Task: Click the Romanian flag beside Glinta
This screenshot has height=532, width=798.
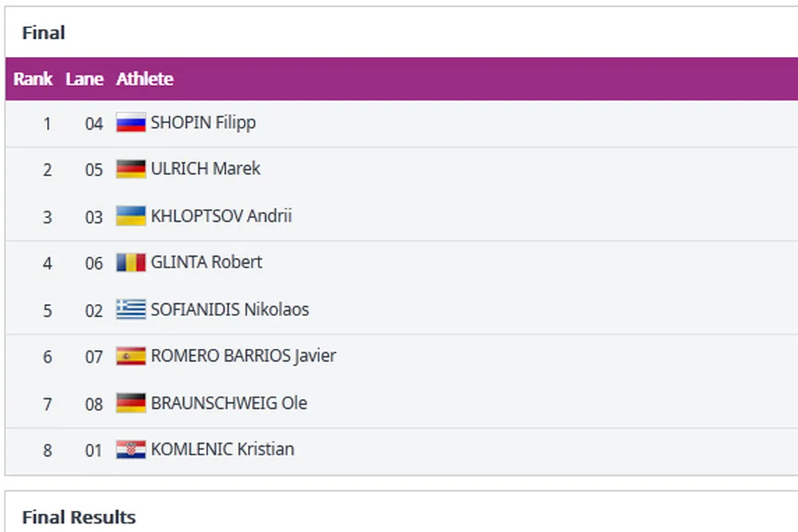Action: pyautogui.click(x=131, y=262)
